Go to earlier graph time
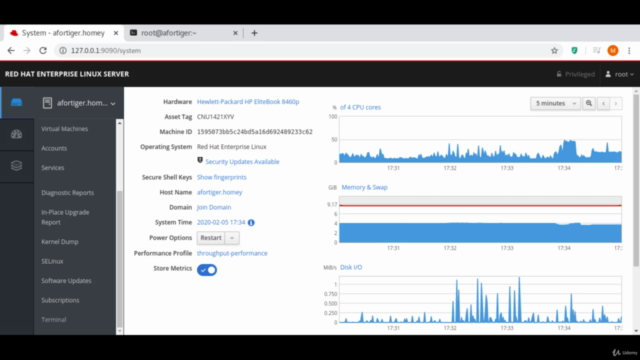 [603, 104]
